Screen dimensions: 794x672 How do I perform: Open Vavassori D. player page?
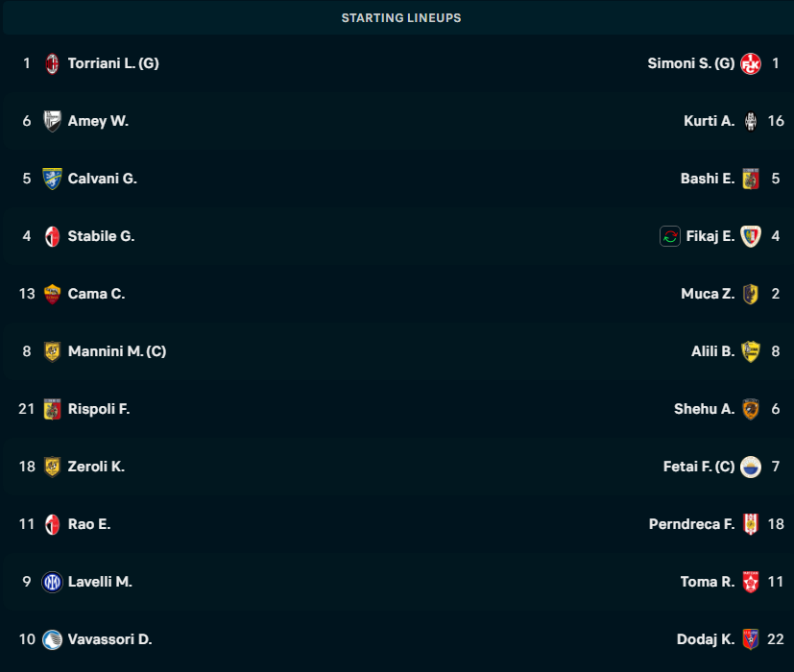[109, 639]
